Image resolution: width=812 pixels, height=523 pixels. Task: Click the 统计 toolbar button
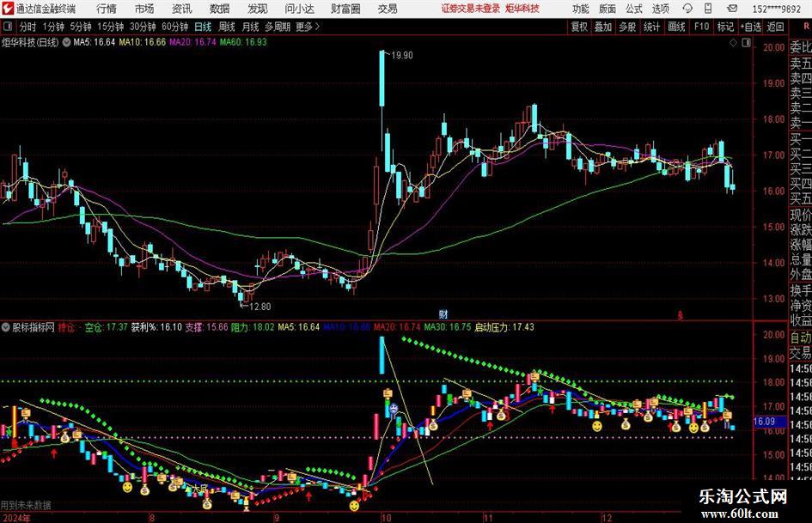[x=651, y=27]
